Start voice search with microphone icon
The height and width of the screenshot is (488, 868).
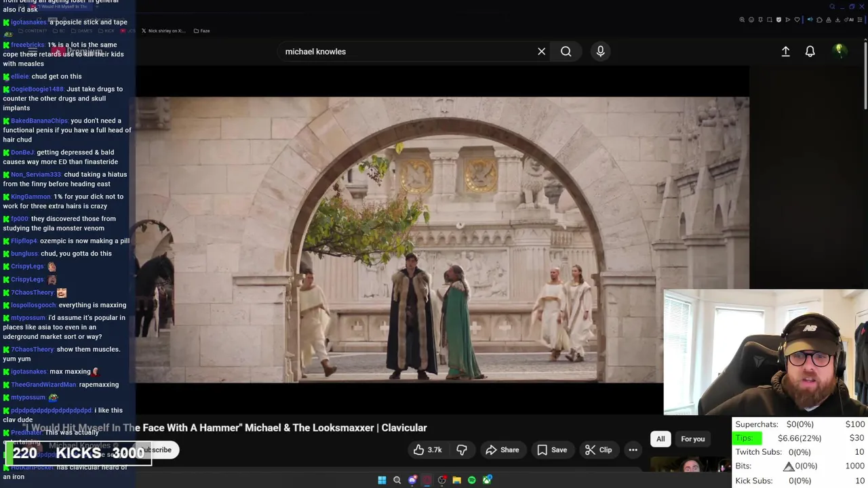600,52
